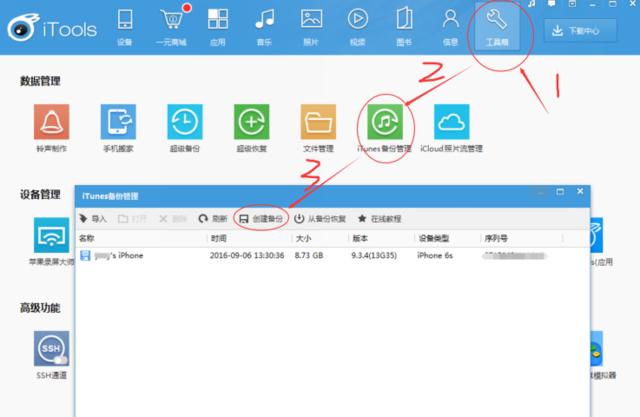Open the SSH通道 tunnel tool
640x417 pixels.
pyautogui.click(x=51, y=355)
